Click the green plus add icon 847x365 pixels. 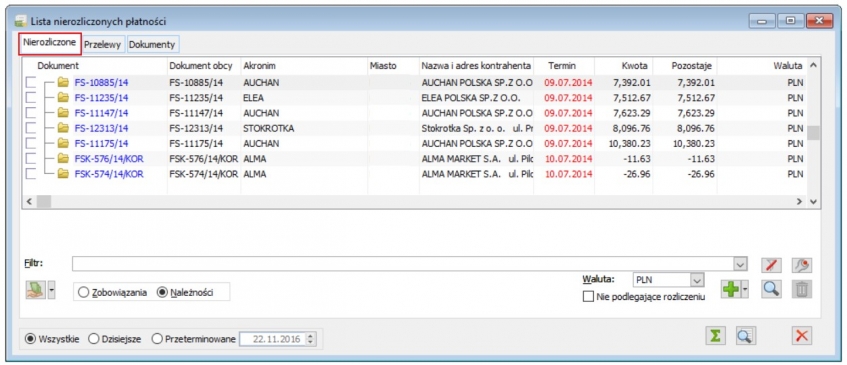pyautogui.click(x=730, y=290)
